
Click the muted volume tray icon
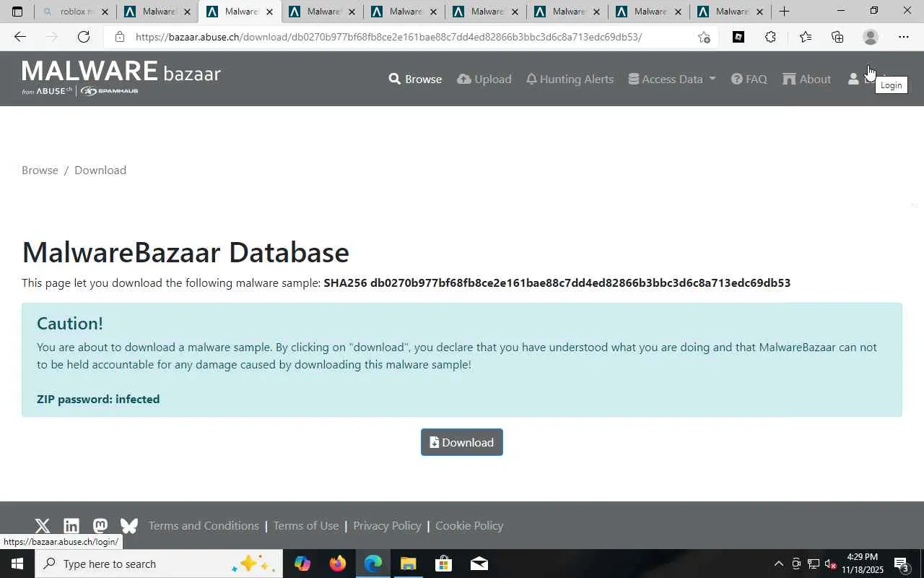[x=831, y=564]
